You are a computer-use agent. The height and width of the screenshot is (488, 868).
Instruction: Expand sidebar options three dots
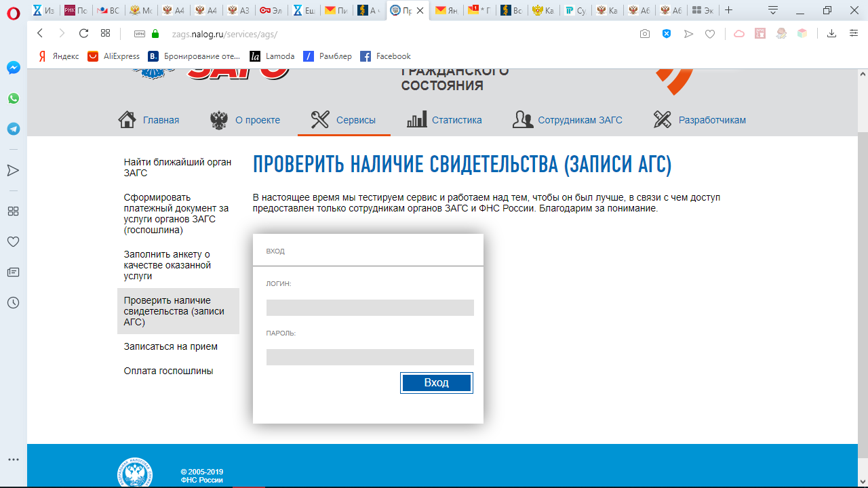pyautogui.click(x=13, y=459)
